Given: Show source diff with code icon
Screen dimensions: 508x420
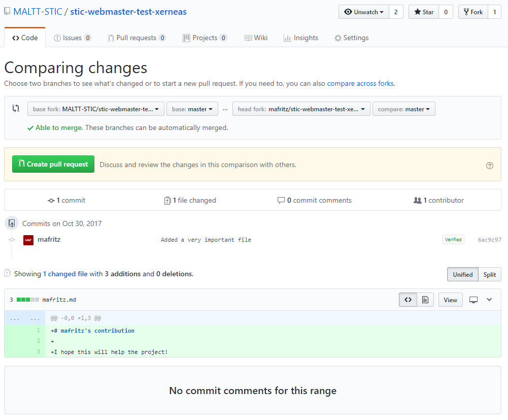Looking at the screenshot, I should pyautogui.click(x=408, y=300).
